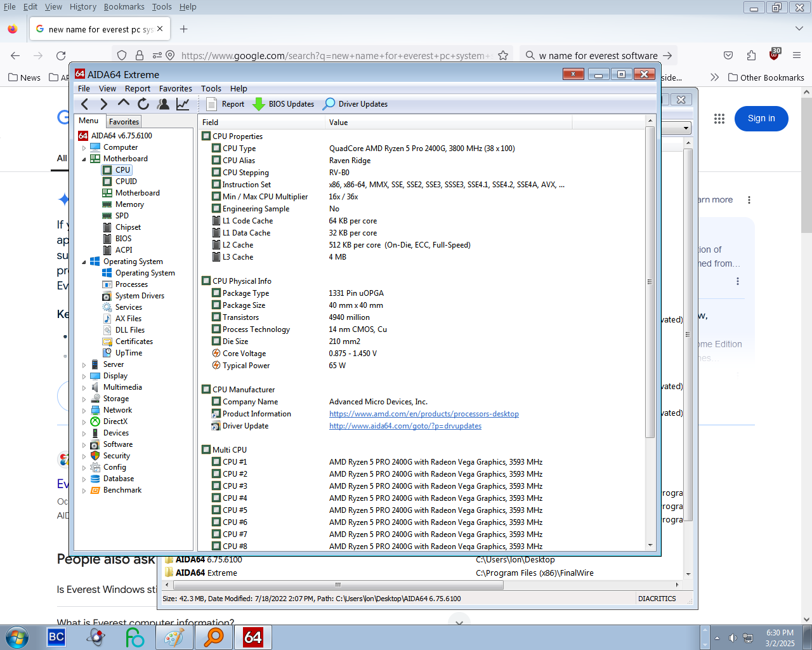This screenshot has height=650, width=812.
Task: Open AX Files in the tree
Action: [128, 319]
